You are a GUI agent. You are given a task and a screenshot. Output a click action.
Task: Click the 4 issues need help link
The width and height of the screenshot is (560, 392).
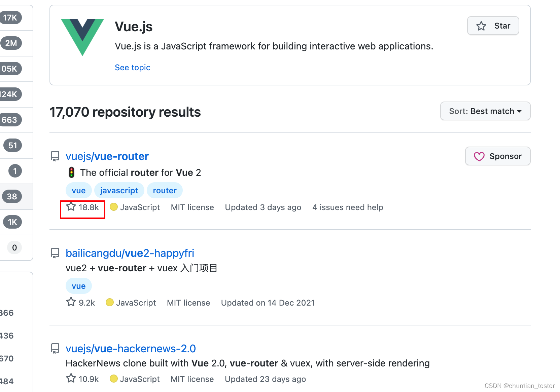click(x=348, y=207)
